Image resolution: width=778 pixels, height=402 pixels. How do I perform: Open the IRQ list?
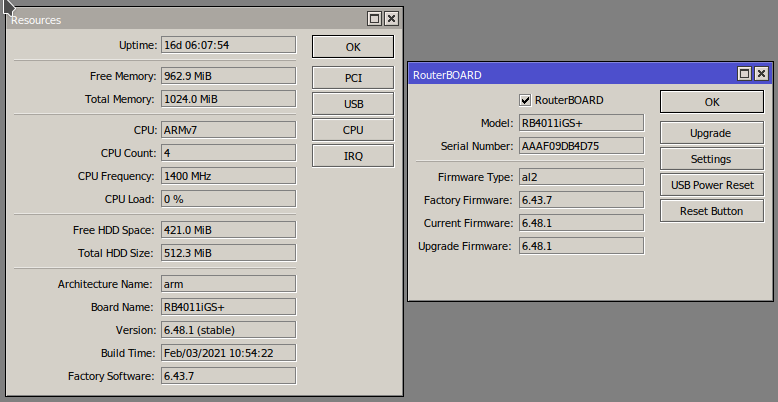pyautogui.click(x=353, y=156)
